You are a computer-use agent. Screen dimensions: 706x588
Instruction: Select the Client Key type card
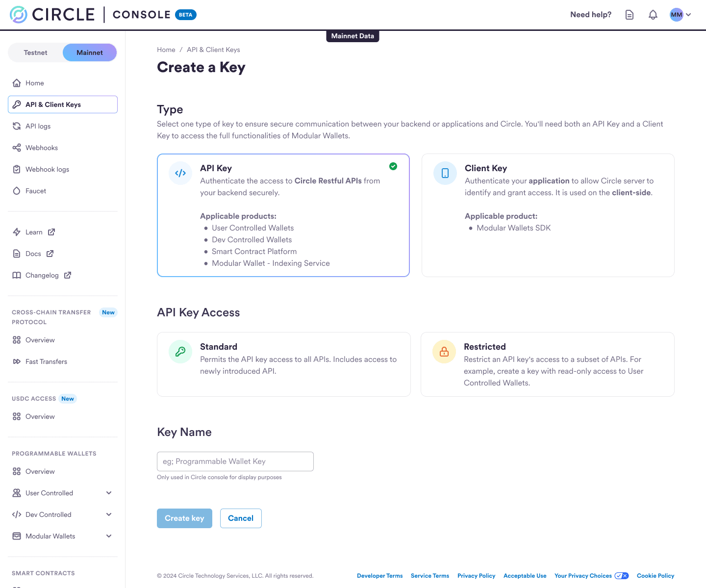click(x=548, y=215)
